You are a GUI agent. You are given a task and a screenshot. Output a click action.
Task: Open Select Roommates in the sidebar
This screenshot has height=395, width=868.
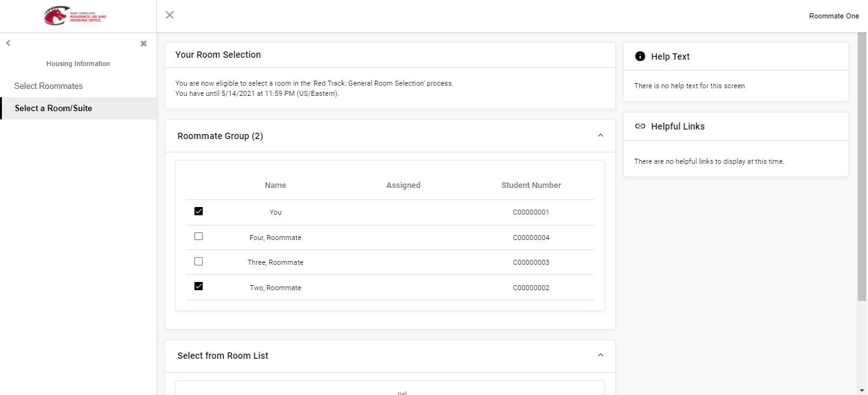78,86
